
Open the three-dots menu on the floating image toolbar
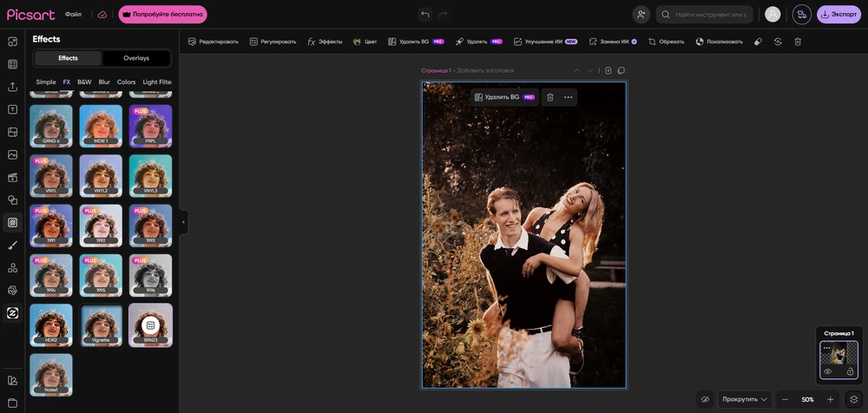tap(569, 97)
